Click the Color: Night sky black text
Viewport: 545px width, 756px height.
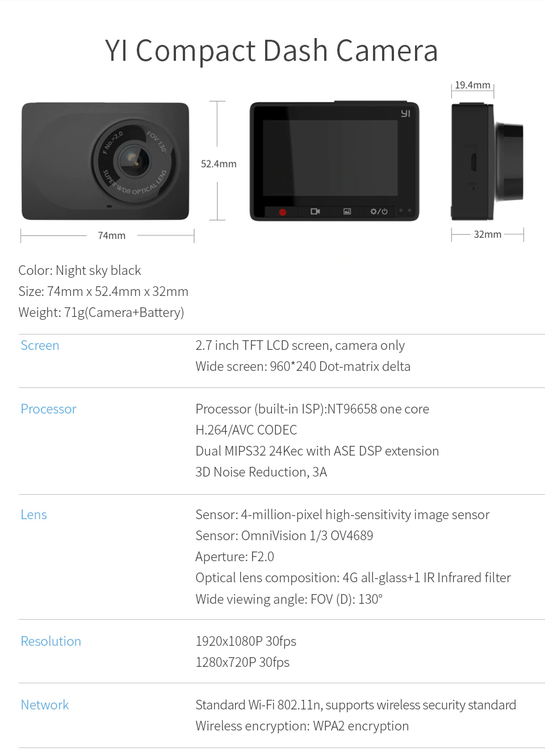coord(79,270)
